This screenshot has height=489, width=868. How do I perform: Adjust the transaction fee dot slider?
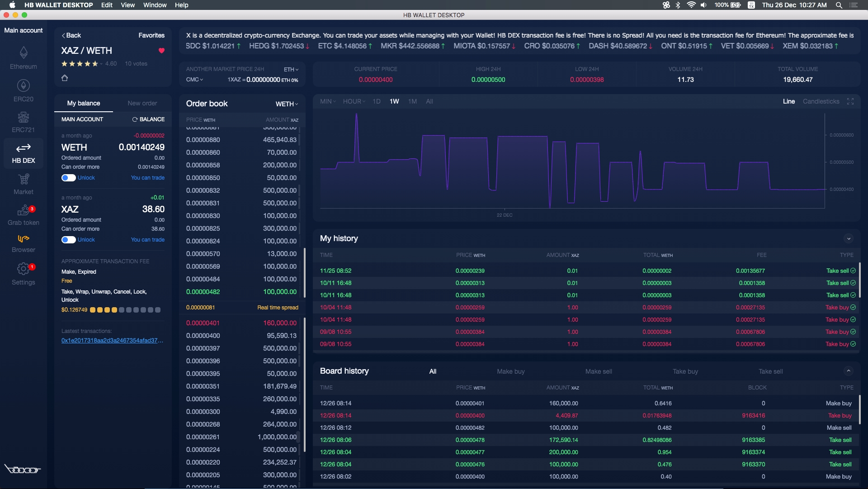[x=125, y=310]
